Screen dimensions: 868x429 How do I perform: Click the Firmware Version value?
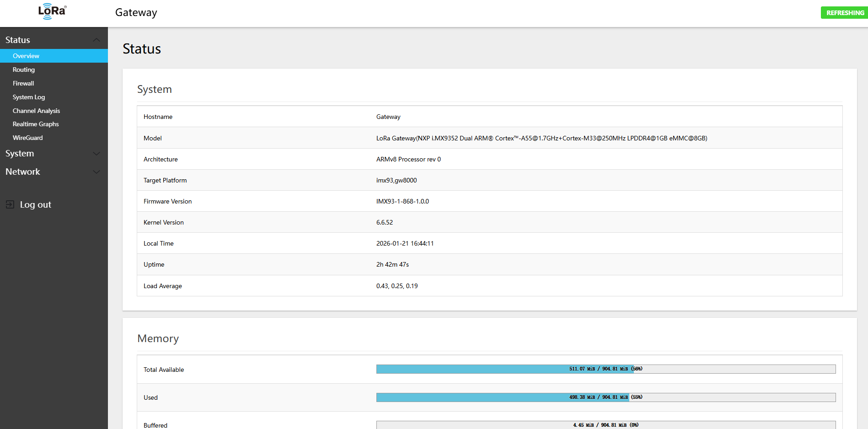pyautogui.click(x=402, y=201)
